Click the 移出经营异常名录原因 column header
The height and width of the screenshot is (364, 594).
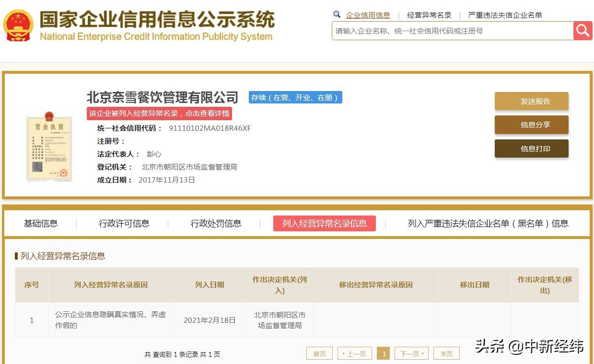(x=376, y=284)
